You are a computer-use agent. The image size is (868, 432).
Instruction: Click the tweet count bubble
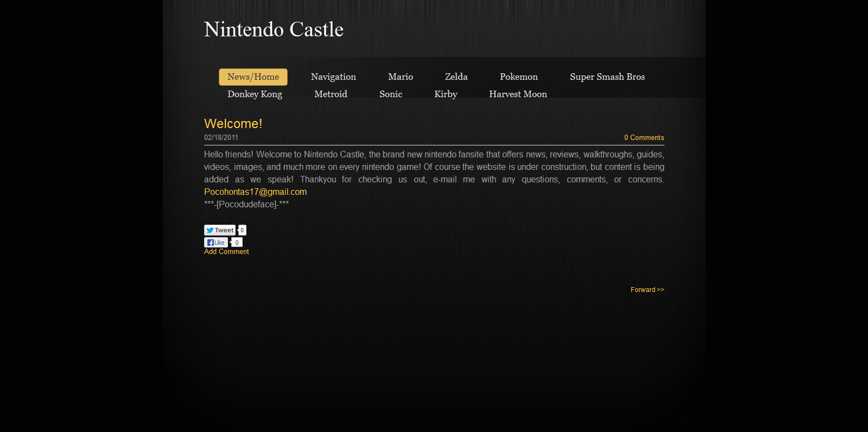242,230
